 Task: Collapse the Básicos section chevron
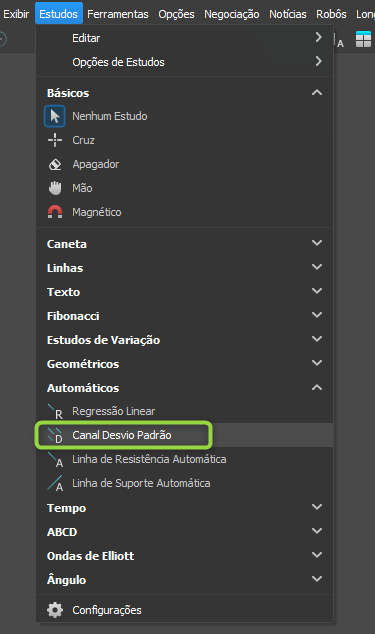click(x=317, y=93)
